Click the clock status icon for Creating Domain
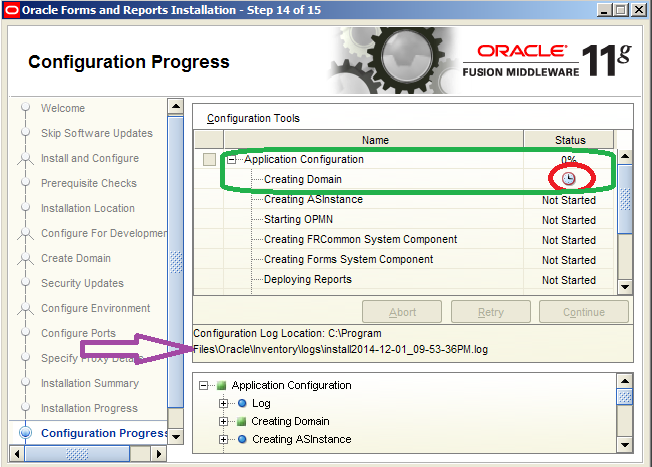 click(x=568, y=179)
